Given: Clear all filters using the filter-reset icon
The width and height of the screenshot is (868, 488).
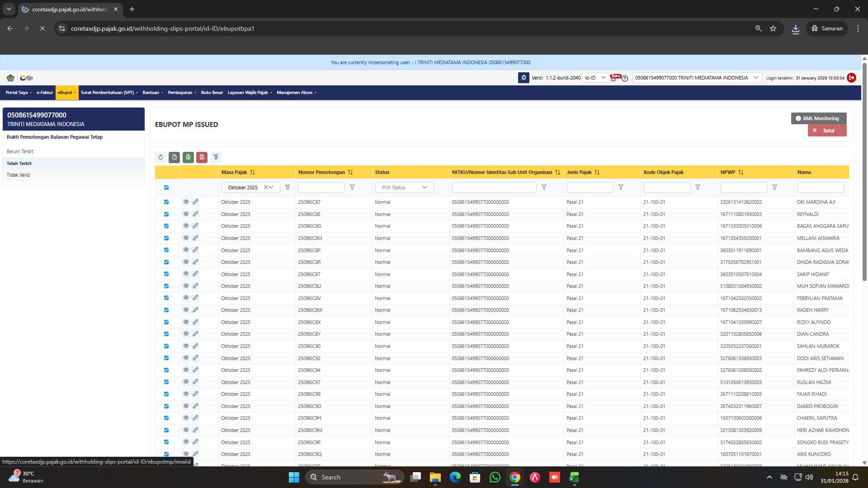Looking at the screenshot, I should 216,157.
